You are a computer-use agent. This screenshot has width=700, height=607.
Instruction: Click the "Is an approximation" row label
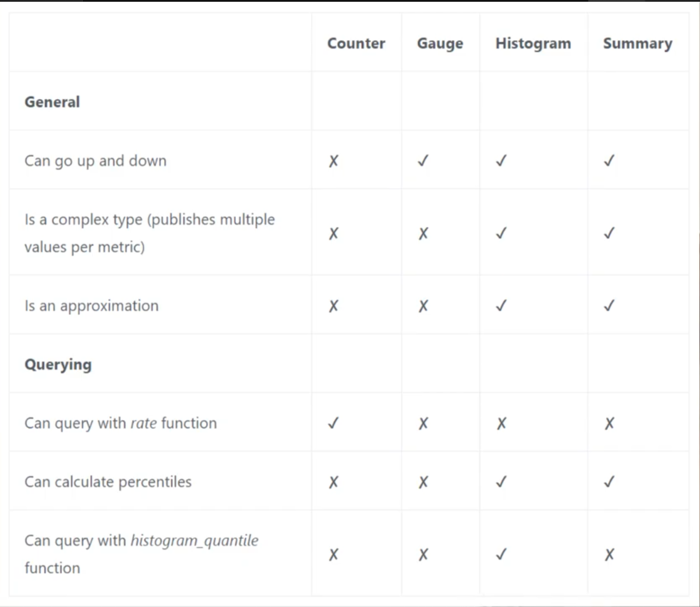point(92,306)
